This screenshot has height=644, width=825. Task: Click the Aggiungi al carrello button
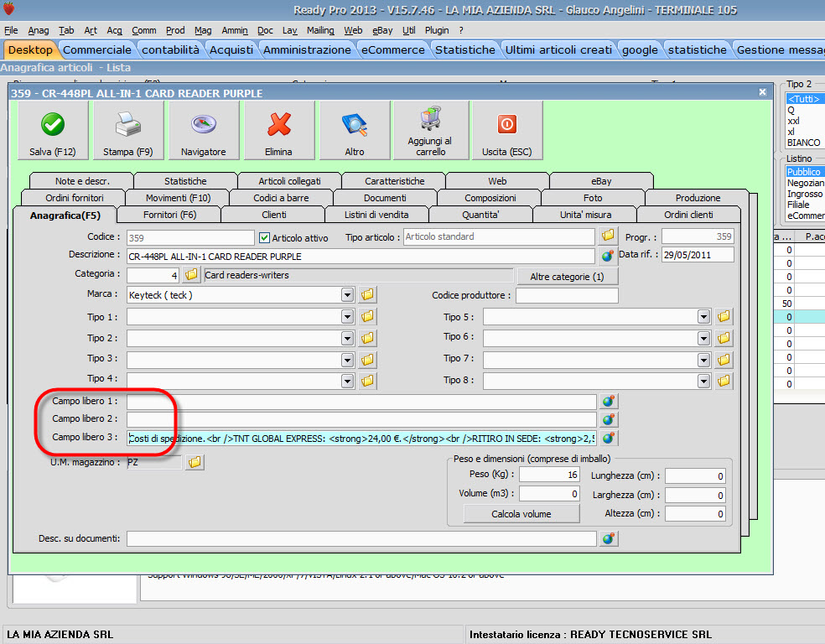tap(430, 131)
